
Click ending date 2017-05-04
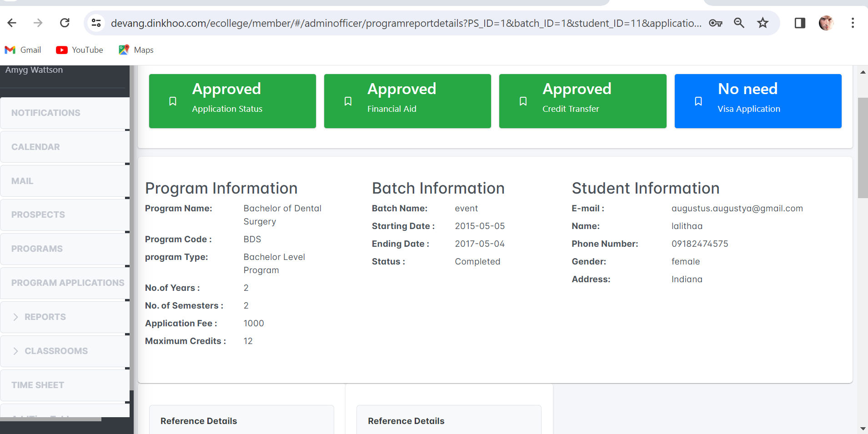[480, 244]
